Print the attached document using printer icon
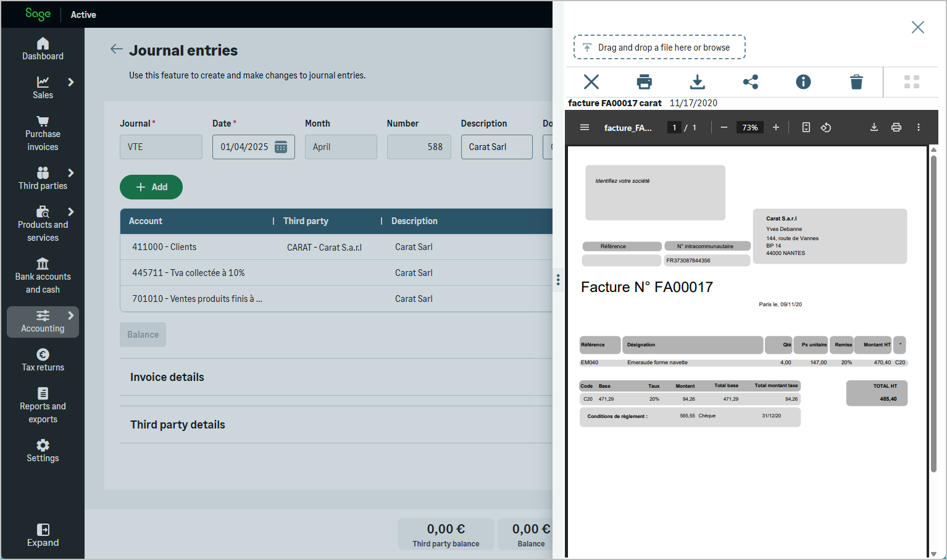The height and width of the screenshot is (560, 947). pyautogui.click(x=644, y=81)
